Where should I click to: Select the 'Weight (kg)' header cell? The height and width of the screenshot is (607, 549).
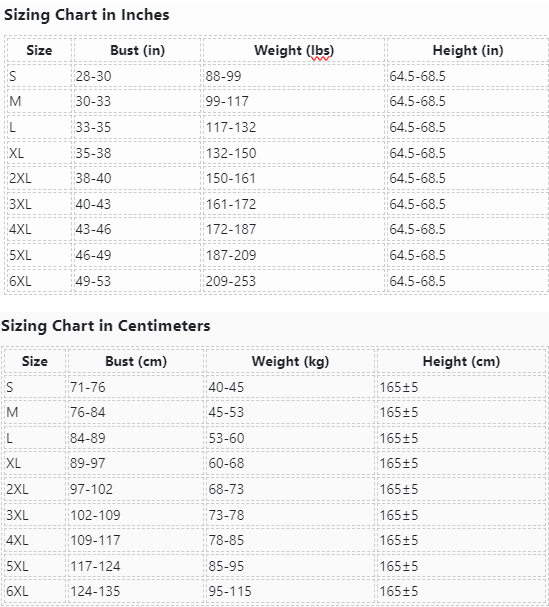[290, 361]
